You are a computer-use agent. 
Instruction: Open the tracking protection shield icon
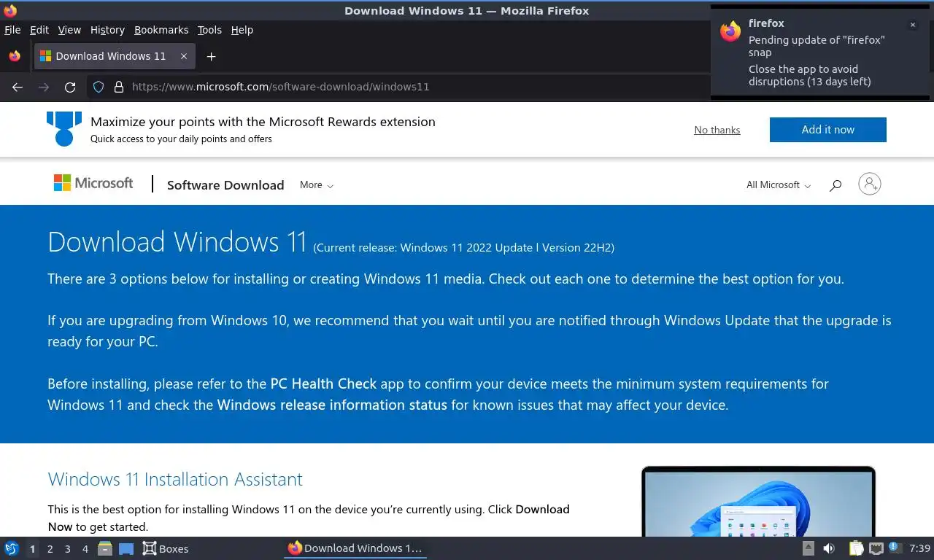click(99, 87)
